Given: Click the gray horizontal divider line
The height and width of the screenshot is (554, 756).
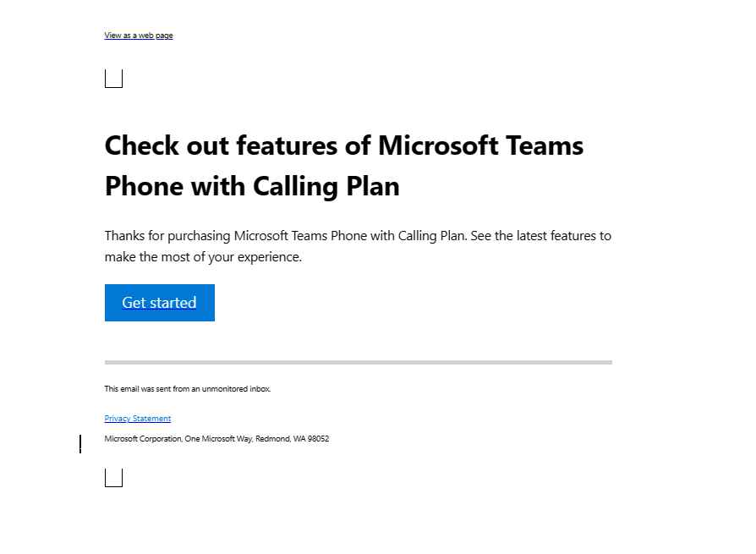Looking at the screenshot, I should [359, 363].
